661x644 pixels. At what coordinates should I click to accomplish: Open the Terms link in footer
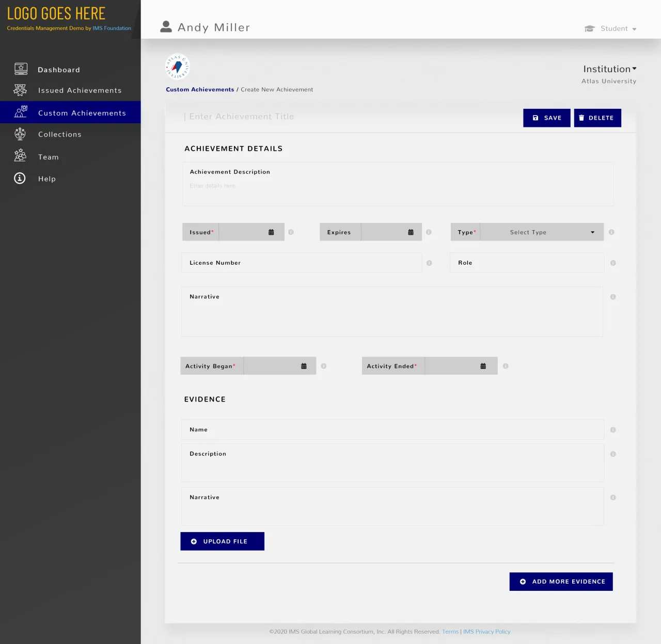[450, 632]
